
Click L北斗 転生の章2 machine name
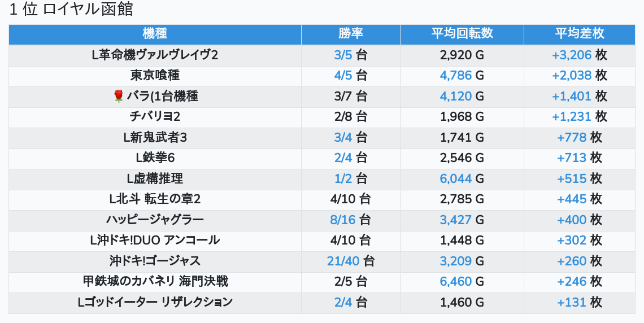point(155,199)
